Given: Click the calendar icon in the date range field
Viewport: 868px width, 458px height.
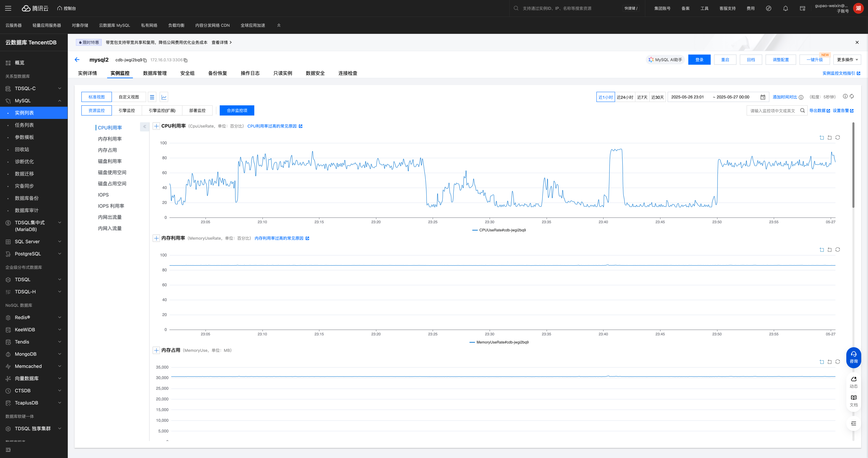Looking at the screenshot, I should pos(763,97).
